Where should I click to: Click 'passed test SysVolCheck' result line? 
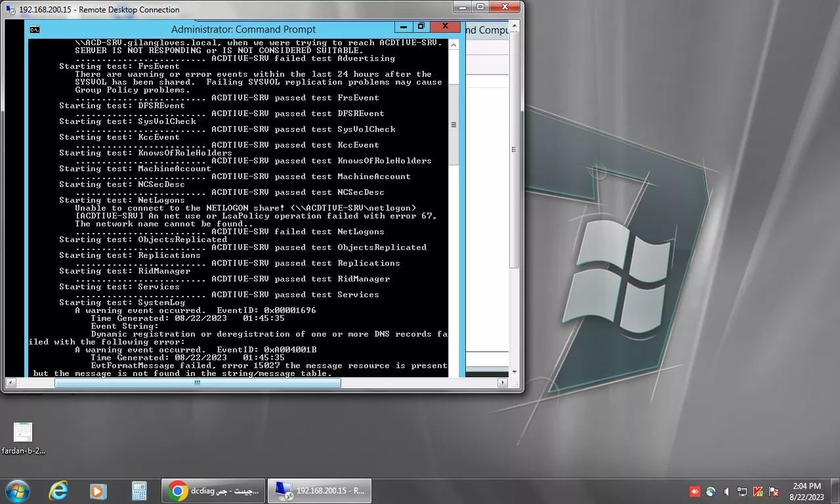pos(235,129)
